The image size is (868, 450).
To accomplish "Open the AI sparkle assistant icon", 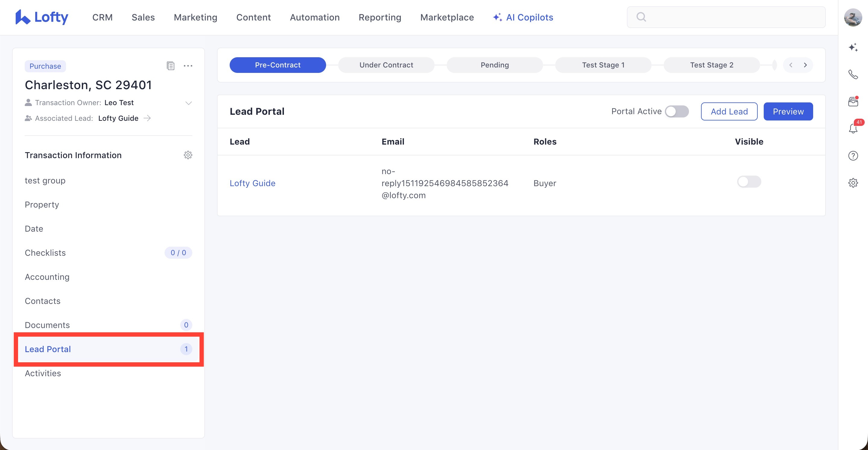I will (853, 47).
